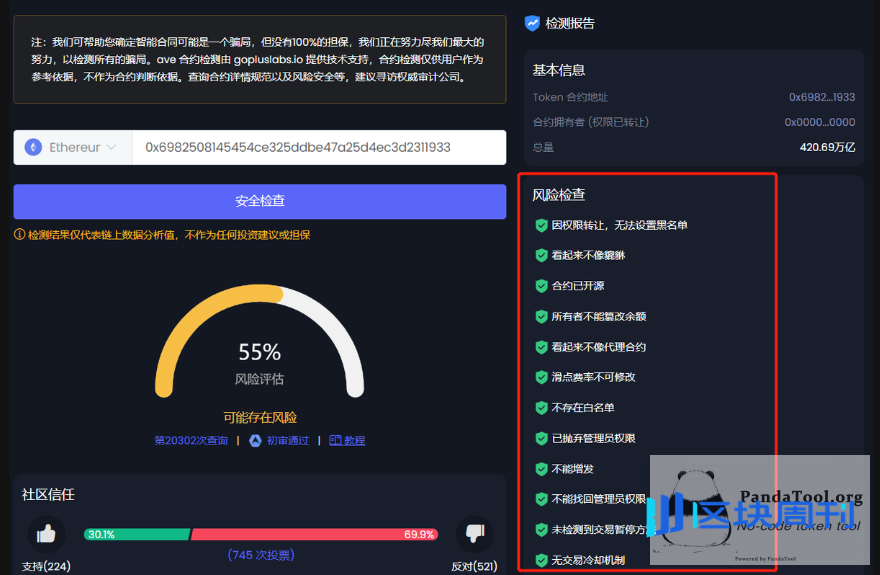Image resolution: width=880 pixels, height=575 pixels.
Task: Click the Token contract address 0x6982...1933
Action: pos(821,97)
